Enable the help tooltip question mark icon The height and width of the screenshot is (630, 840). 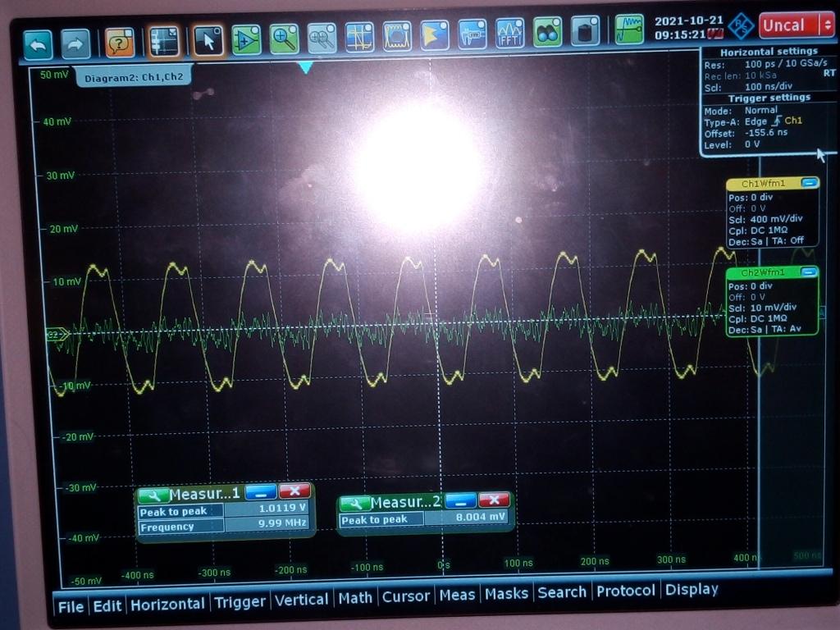point(120,43)
